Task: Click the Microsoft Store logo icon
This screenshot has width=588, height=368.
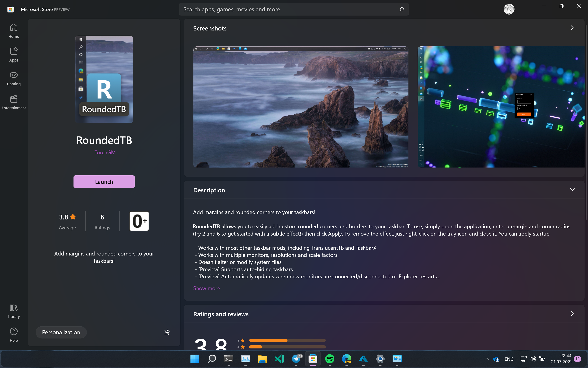Action: click(x=11, y=9)
